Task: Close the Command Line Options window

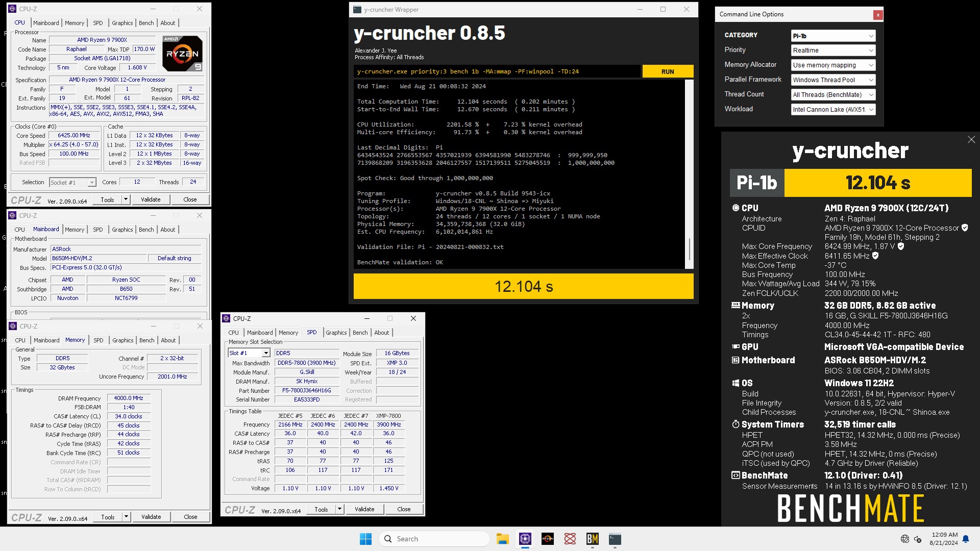Action: click(878, 15)
